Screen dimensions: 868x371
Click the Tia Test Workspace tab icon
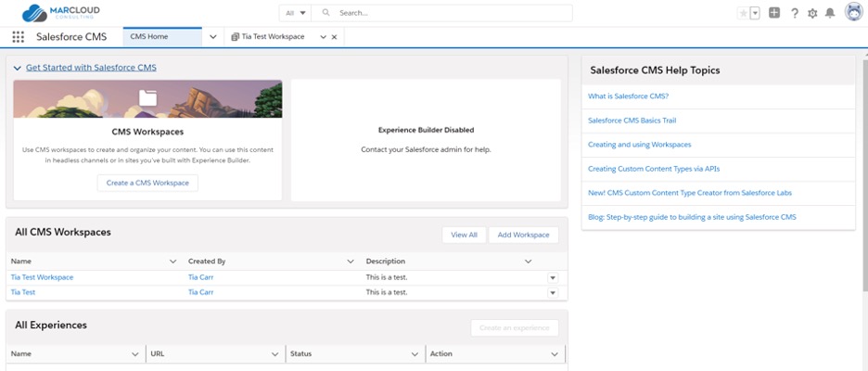pyautogui.click(x=236, y=37)
